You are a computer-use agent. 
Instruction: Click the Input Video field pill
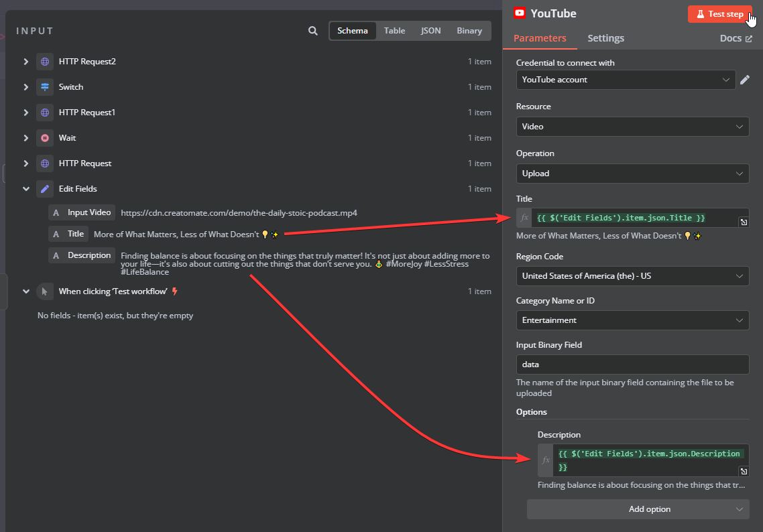[82, 212]
